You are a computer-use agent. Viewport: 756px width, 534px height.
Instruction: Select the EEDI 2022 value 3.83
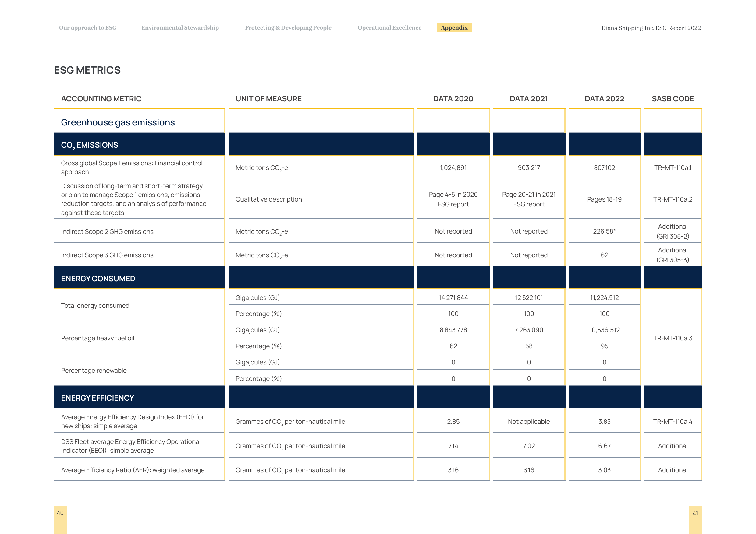tap(604, 422)
